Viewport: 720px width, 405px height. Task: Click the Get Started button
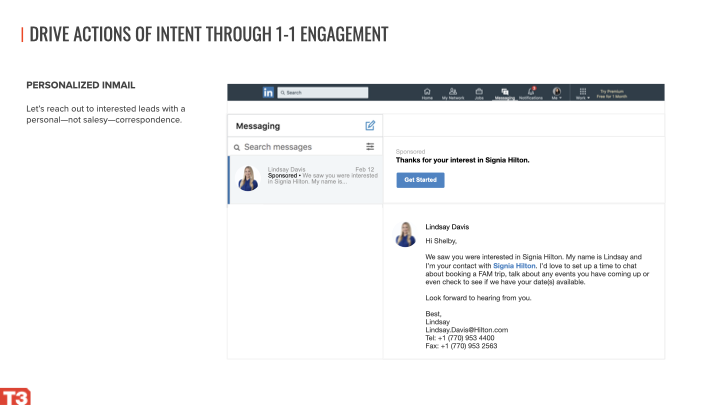click(x=420, y=180)
